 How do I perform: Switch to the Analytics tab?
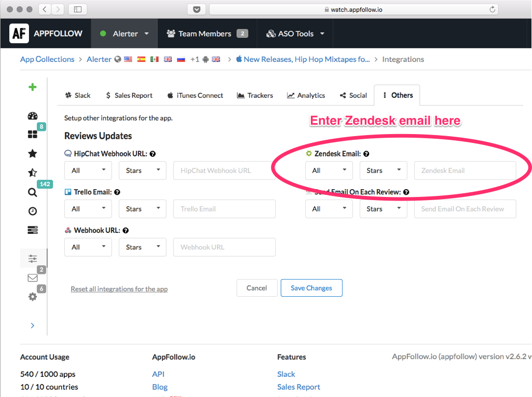point(306,96)
